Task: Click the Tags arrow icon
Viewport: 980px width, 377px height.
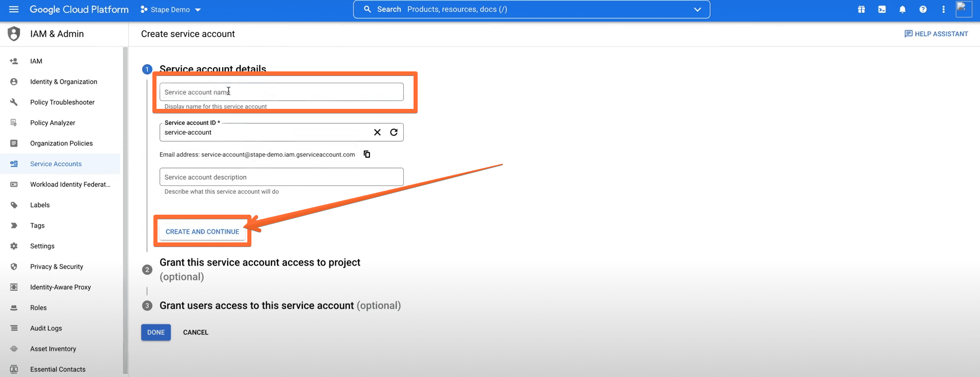Action: pos(14,225)
